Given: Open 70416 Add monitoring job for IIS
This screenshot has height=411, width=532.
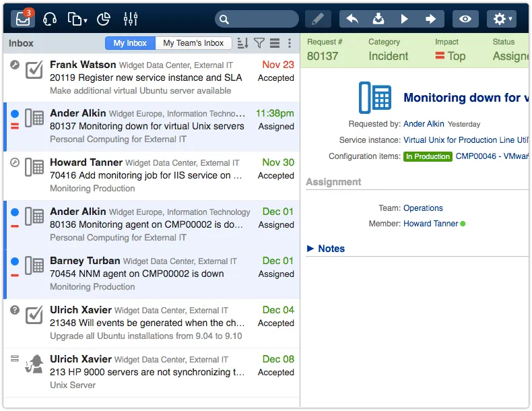Looking at the screenshot, I should point(152,175).
